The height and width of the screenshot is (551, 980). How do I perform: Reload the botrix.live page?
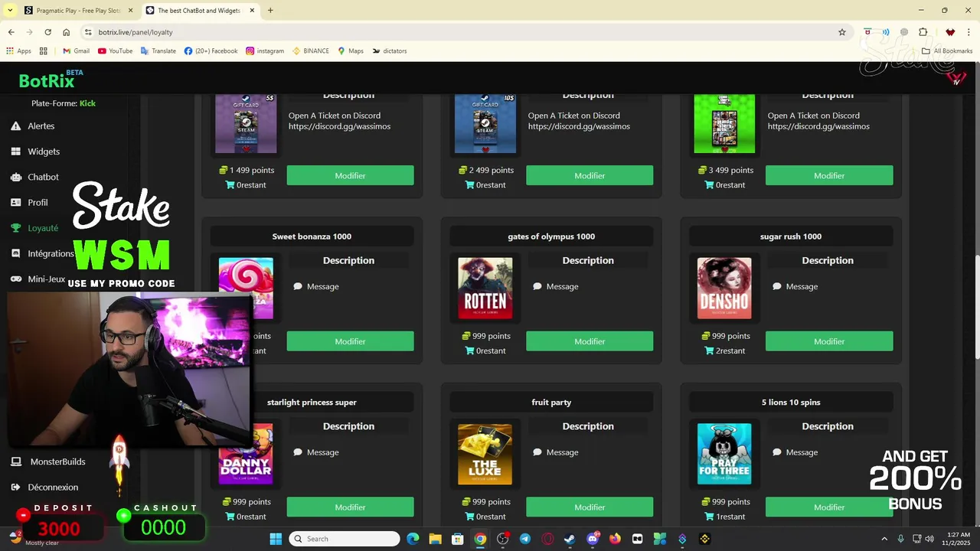click(47, 32)
